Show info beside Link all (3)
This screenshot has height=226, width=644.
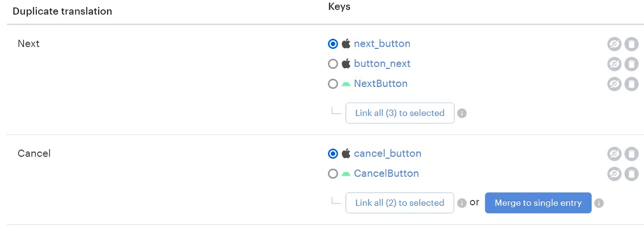click(462, 113)
